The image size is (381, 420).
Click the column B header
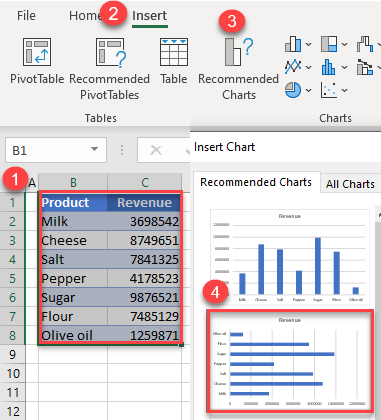tap(73, 182)
